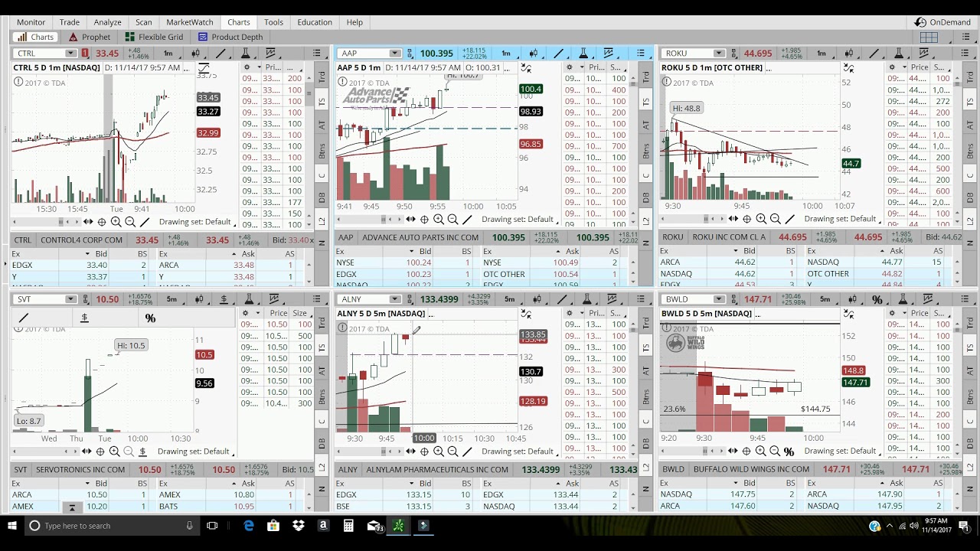
Task: Toggle the Trd side tab in BWLD panel
Action: click(x=970, y=324)
